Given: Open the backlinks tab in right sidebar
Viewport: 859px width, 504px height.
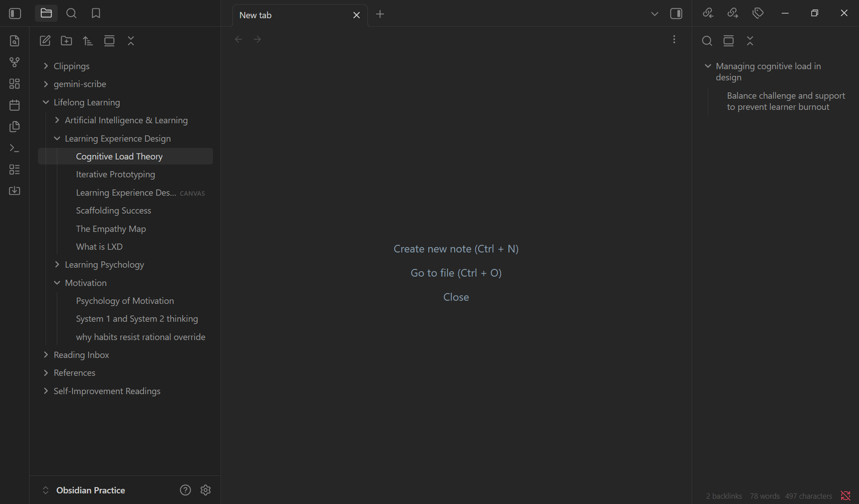Looking at the screenshot, I should pyautogui.click(x=708, y=14).
